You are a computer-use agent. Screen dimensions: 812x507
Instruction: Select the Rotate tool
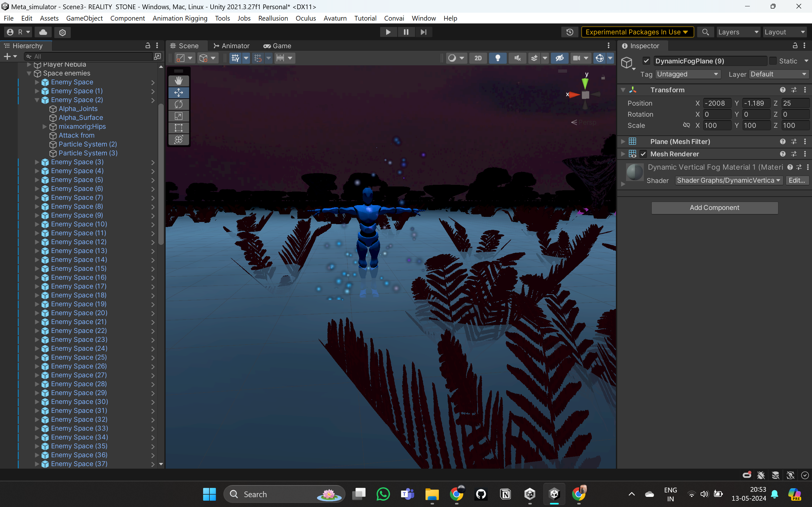[179, 104]
